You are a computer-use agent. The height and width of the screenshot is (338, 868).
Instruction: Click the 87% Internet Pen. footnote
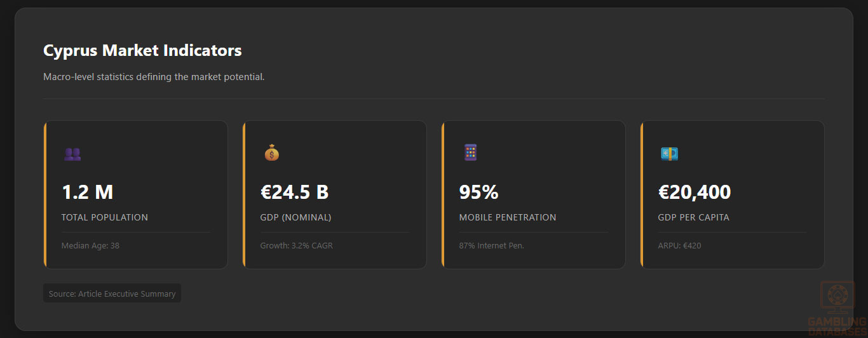click(491, 245)
